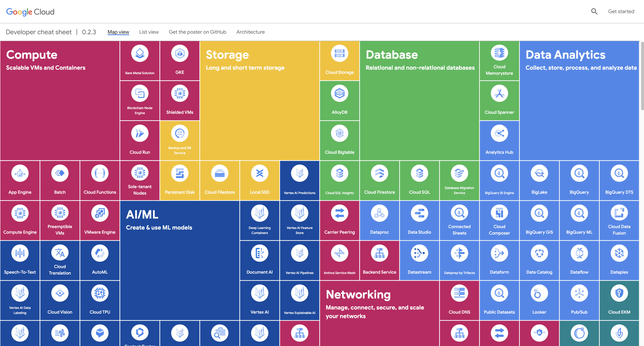The width and height of the screenshot is (644, 346).
Task: Click the Cloud Translation icon
Action: [60, 253]
